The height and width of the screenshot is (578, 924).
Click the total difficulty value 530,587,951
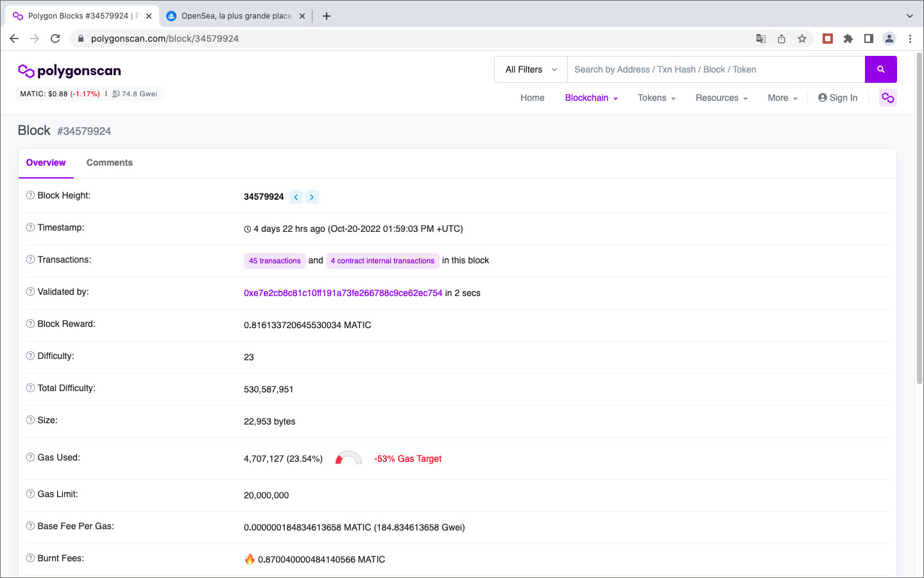268,389
